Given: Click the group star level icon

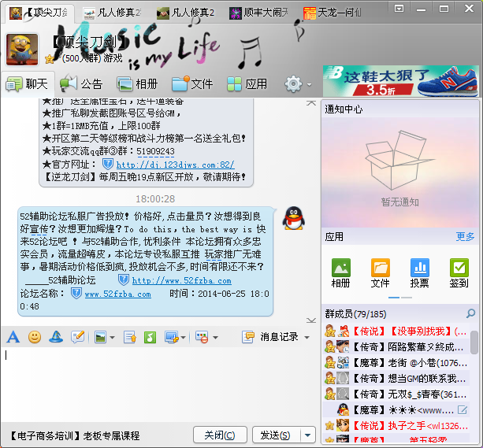Looking at the screenshot, I should click(50, 59).
